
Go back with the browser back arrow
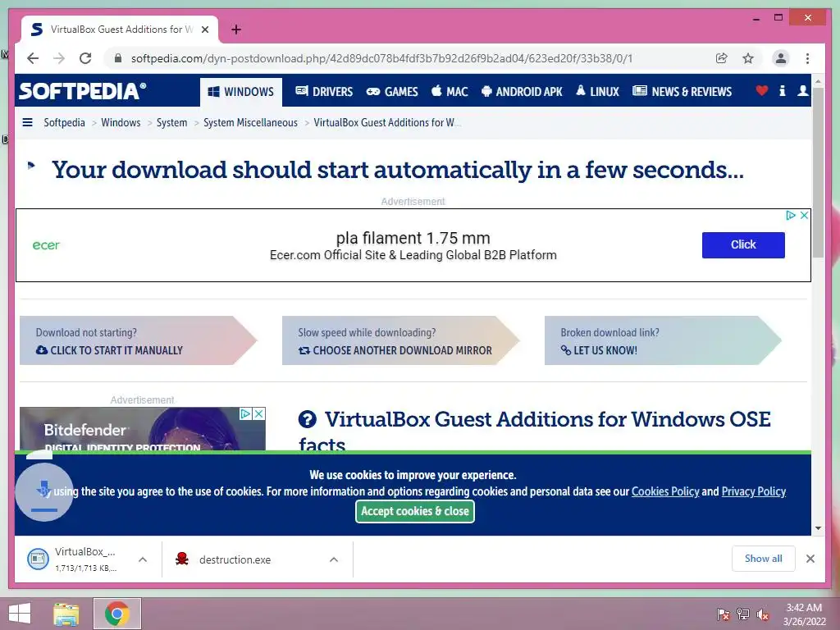33,58
